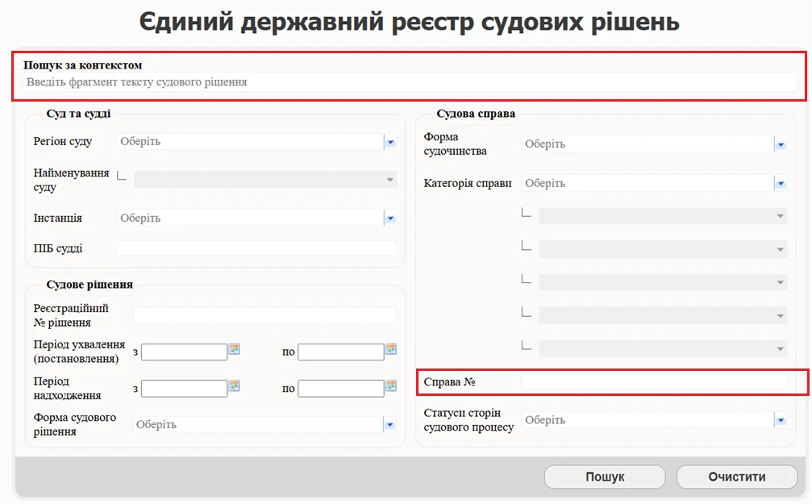The width and height of the screenshot is (812, 504).
Task: Click the Період надходження 'по' date field
Action: pos(340,389)
